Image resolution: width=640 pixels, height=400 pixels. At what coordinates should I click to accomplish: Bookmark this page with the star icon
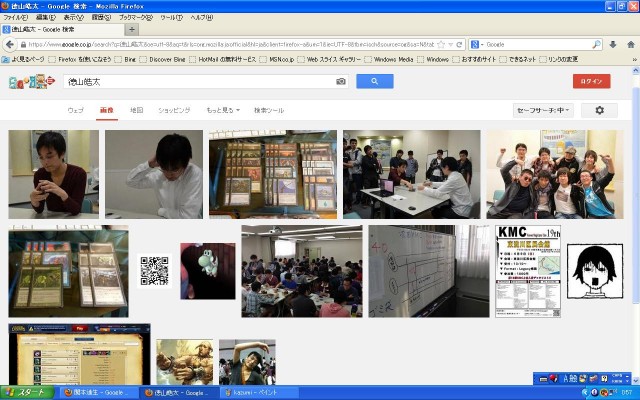click(x=441, y=44)
